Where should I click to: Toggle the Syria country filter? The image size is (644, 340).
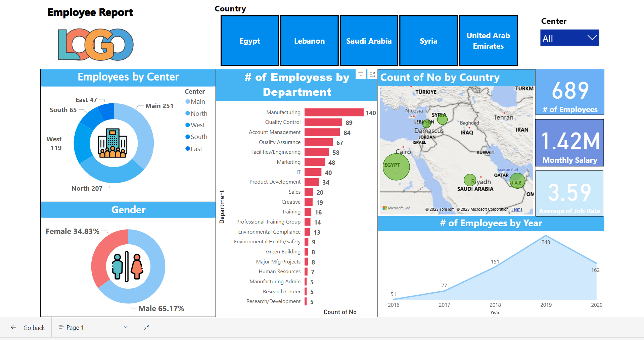click(x=428, y=40)
